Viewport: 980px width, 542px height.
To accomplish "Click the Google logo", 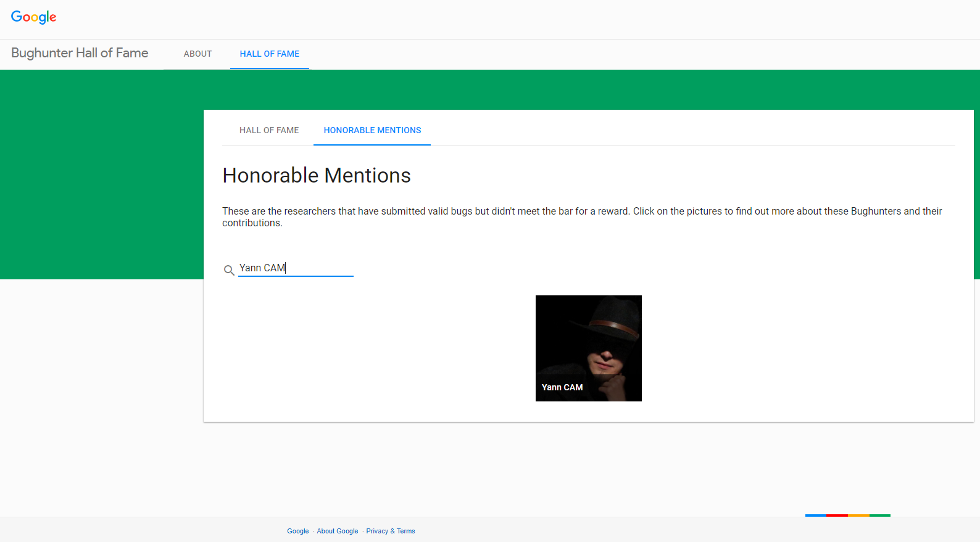I will tap(34, 17).
